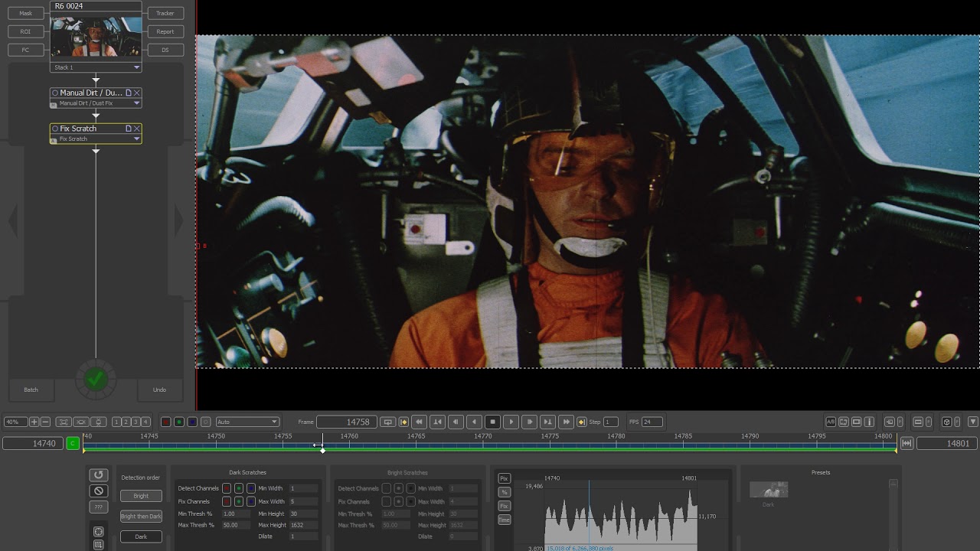Image resolution: width=980 pixels, height=551 pixels.
Task: Toggle alpha display channel in viewer toolbar
Action: (205, 422)
